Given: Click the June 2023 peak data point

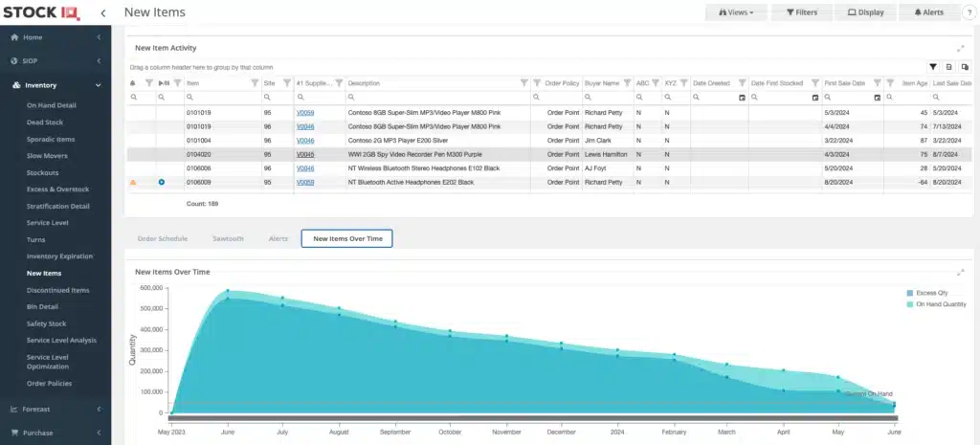Looking at the screenshot, I should [228, 291].
